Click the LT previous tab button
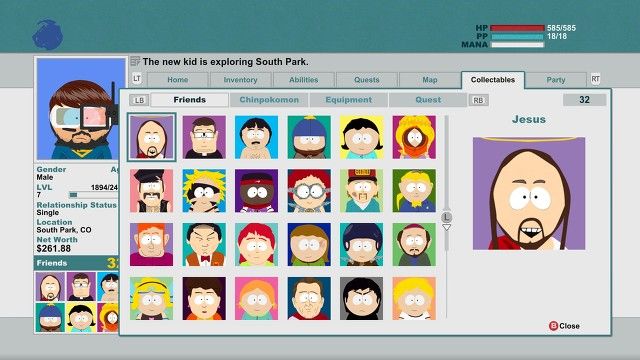The image size is (640, 360). coord(137,78)
